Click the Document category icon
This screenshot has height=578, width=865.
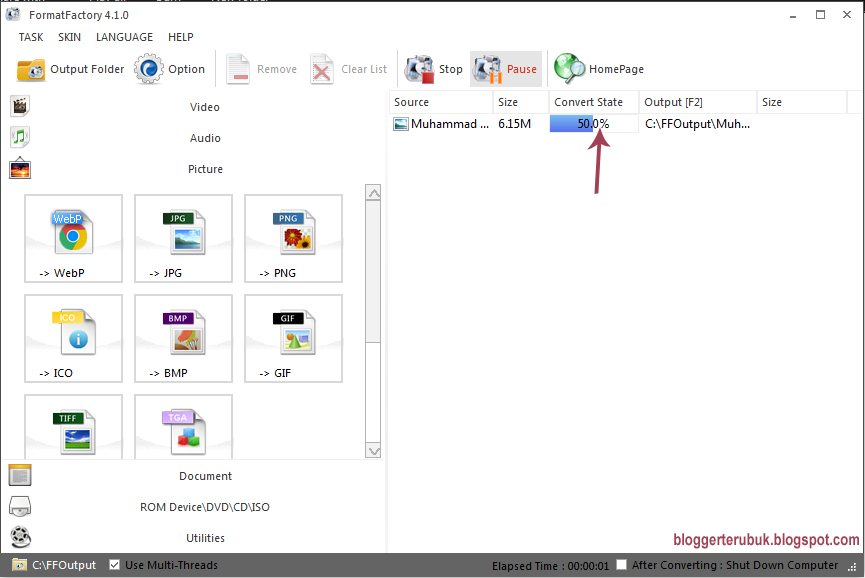(x=20, y=475)
